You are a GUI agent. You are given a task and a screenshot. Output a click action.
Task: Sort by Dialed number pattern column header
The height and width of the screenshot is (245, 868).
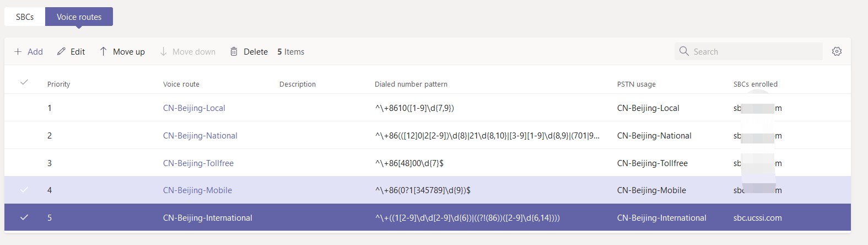click(x=411, y=84)
